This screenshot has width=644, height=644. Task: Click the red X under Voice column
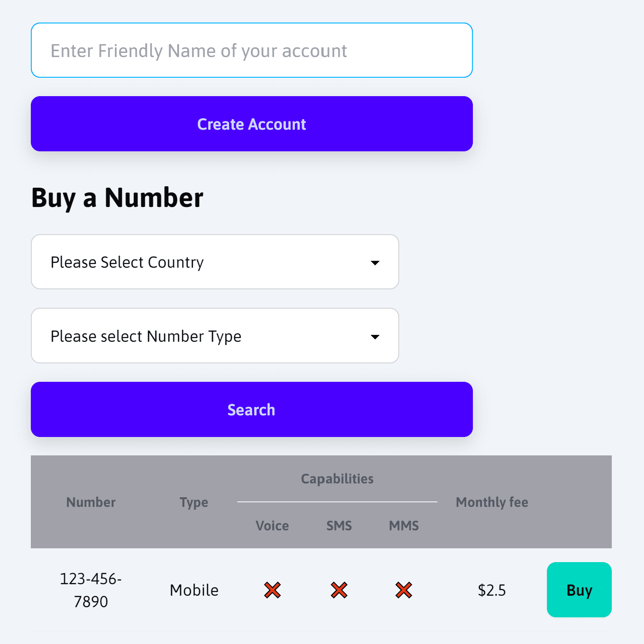coord(272,590)
